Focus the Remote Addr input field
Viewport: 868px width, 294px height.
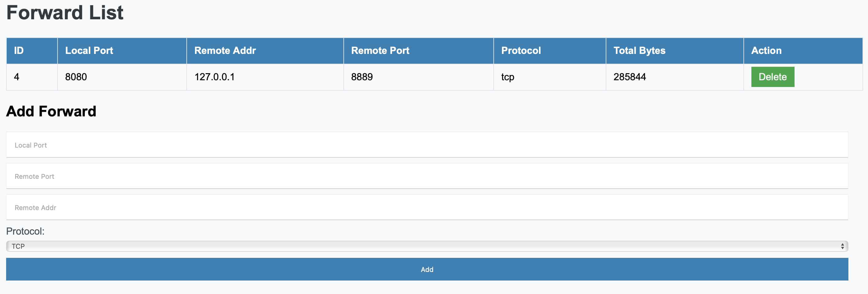pos(427,207)
